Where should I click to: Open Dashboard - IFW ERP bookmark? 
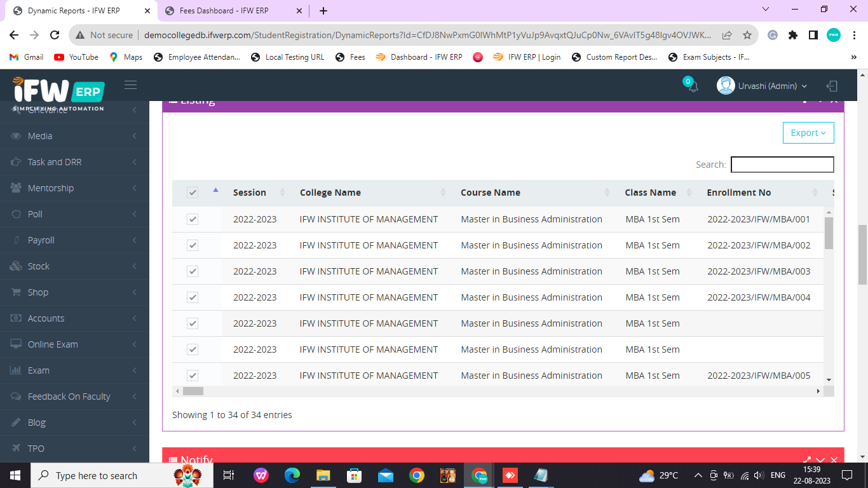pyautogui.click(x=419, y=57)
